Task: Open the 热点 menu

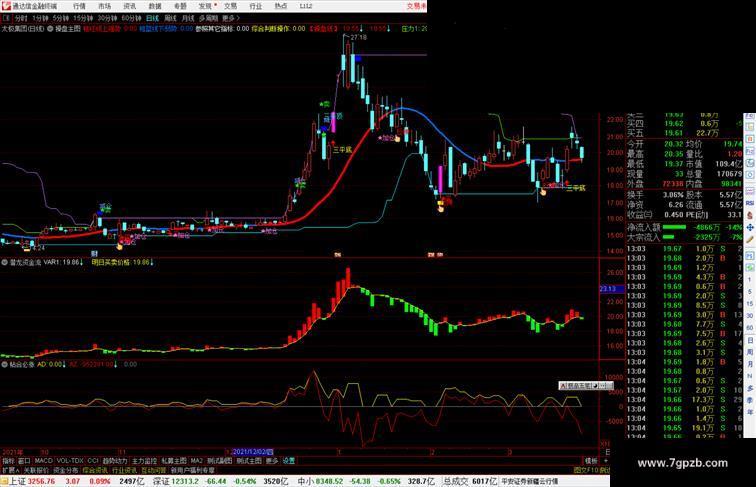Action: tap(281, 6)
